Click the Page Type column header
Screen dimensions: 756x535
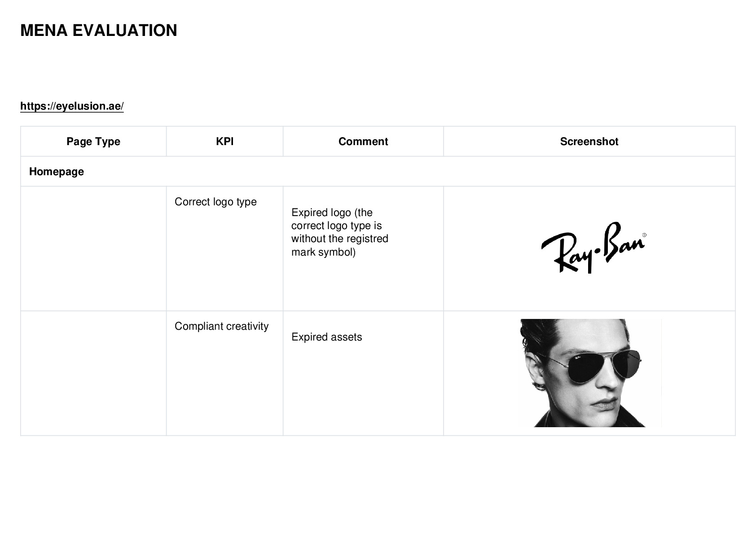[93, 141]
